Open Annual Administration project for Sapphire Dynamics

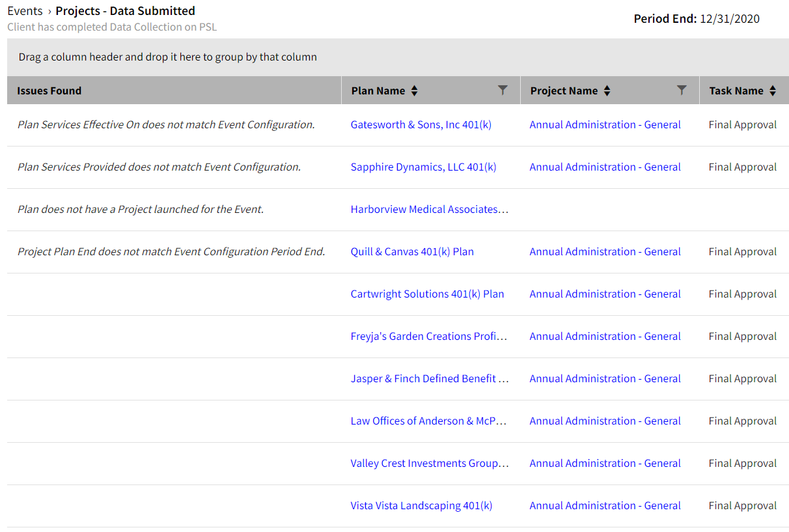[605, 167]
